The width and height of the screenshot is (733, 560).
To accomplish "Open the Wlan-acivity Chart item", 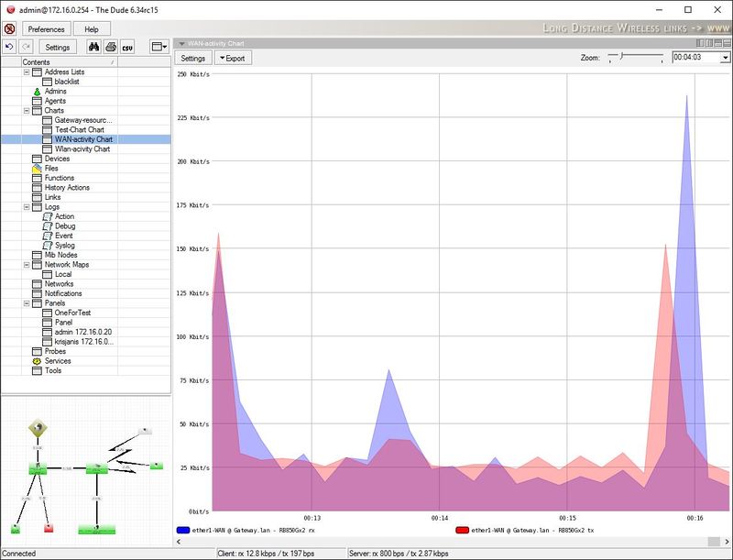I will coord(82,149).
